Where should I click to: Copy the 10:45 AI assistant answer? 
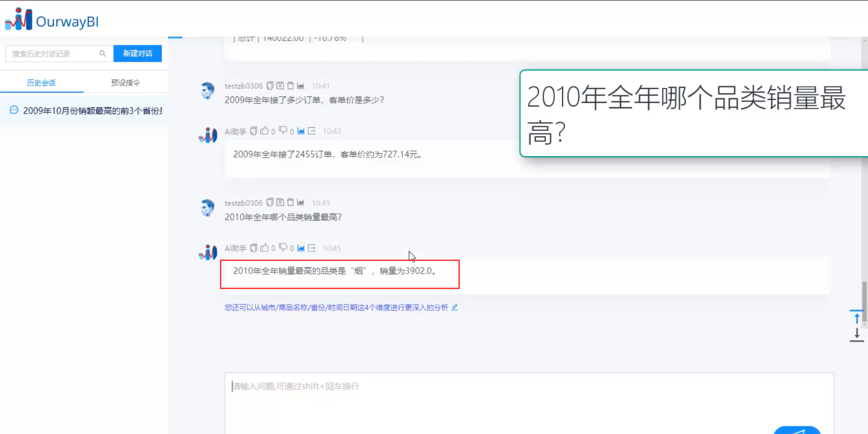254,248
